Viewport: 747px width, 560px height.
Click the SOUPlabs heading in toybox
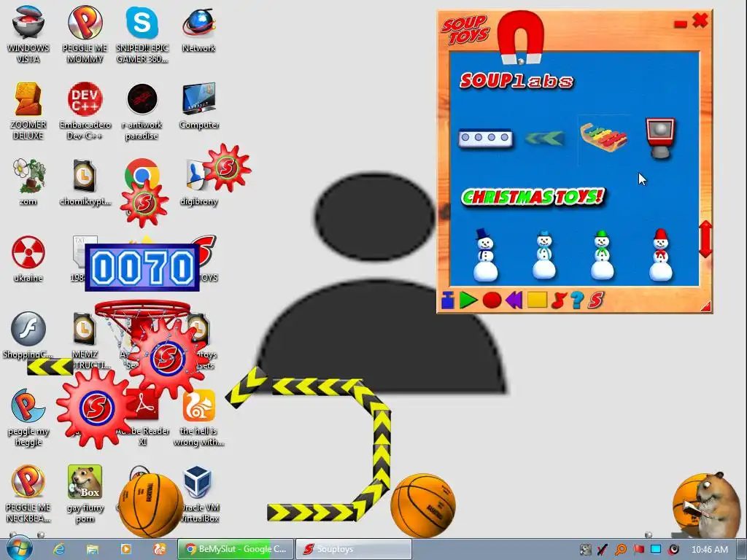(516, 81)
